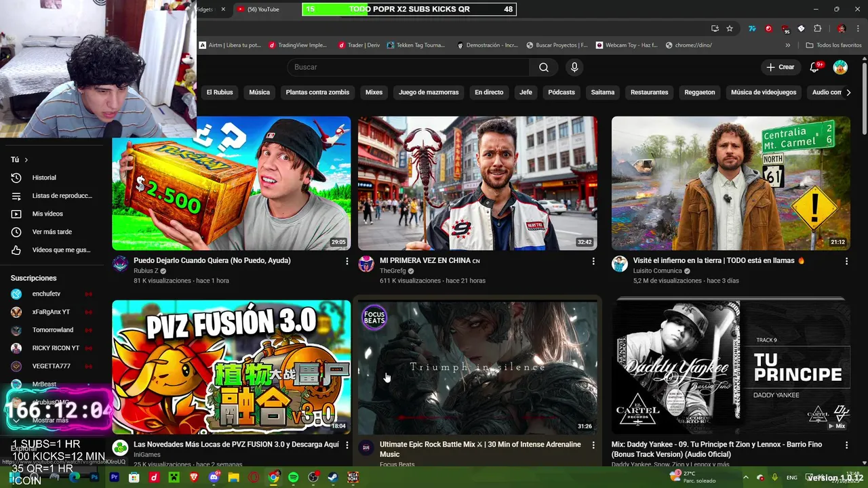The height and width of the screenshot is (488, 868).
Task: Open the Crear button
Action: click(x=780, y=67)
